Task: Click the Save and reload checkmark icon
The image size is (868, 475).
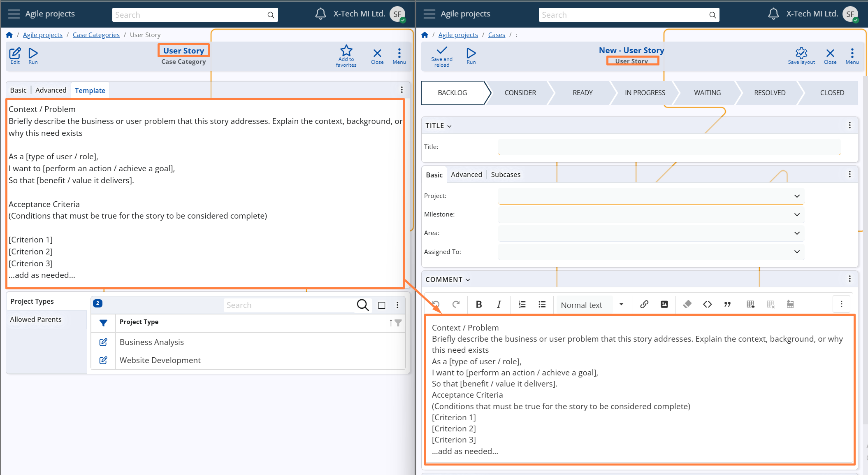Action: pos(441,51)
